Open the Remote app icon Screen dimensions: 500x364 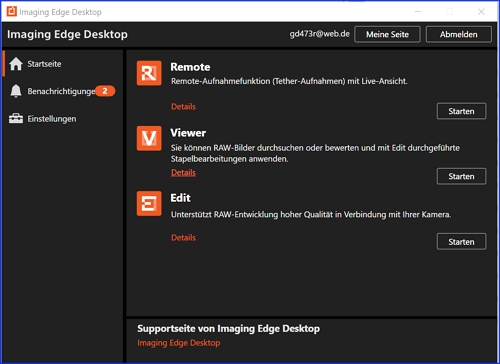coord(149,73)
